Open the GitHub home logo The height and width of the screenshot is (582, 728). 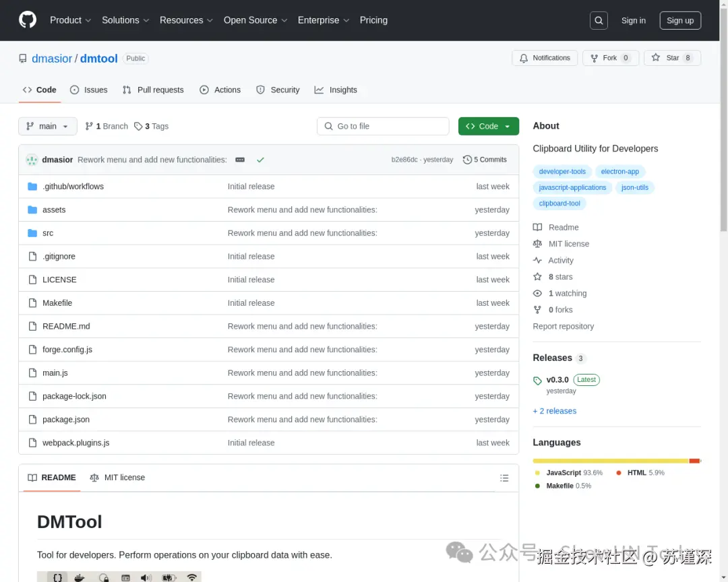click(28, 20)
